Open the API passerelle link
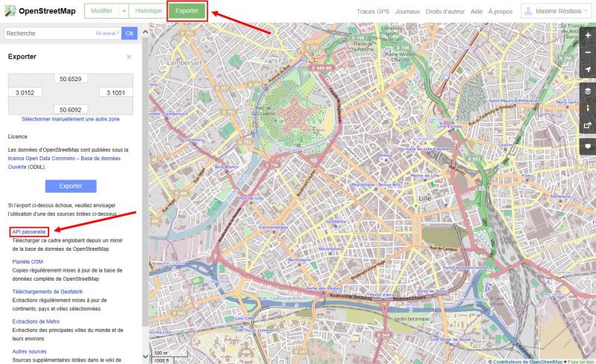The width and height of the screenshot is (596, 364). [30, 232]
